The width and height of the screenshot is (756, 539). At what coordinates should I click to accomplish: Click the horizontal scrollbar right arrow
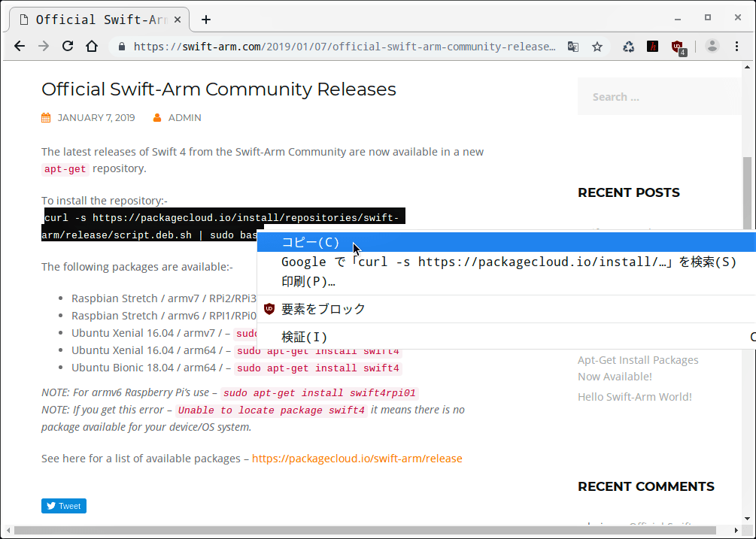[736, 530]
